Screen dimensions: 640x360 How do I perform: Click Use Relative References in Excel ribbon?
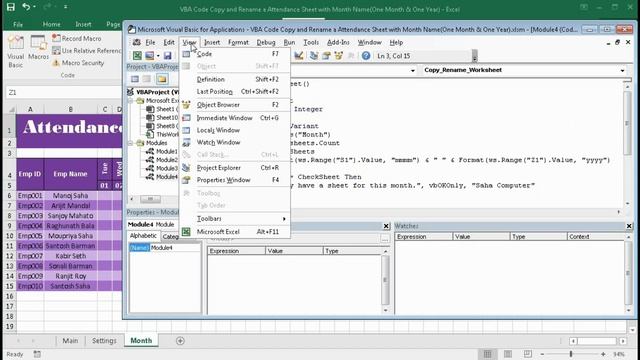[x=87, y=51]
